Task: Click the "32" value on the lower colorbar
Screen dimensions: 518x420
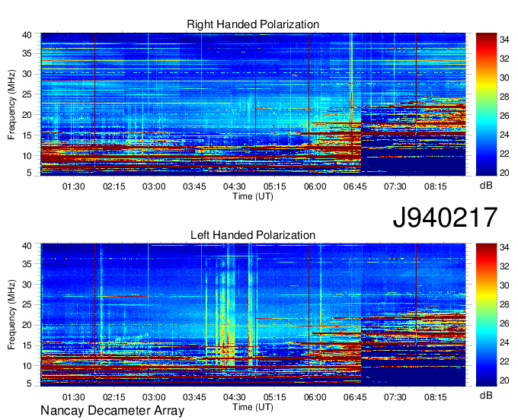Action: click(504, 266)
